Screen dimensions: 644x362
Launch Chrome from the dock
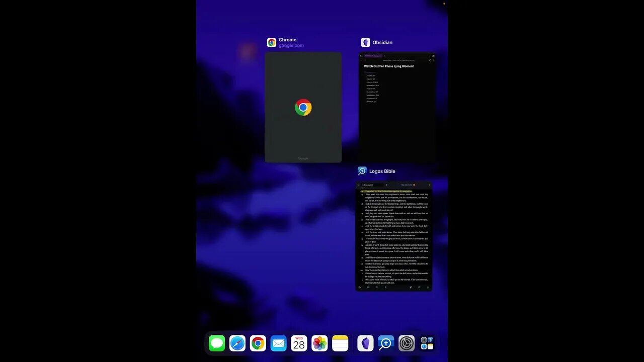[x=258, y=343]
